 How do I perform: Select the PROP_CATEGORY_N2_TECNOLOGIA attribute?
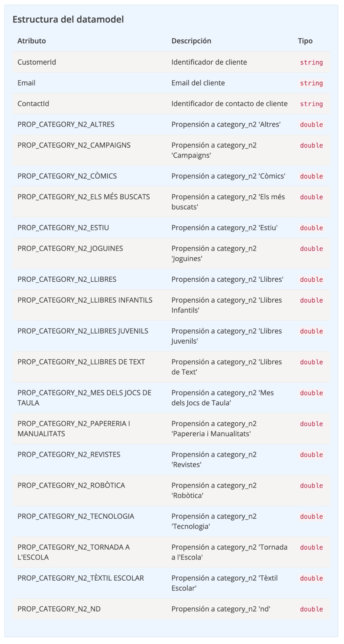(76, 516)
